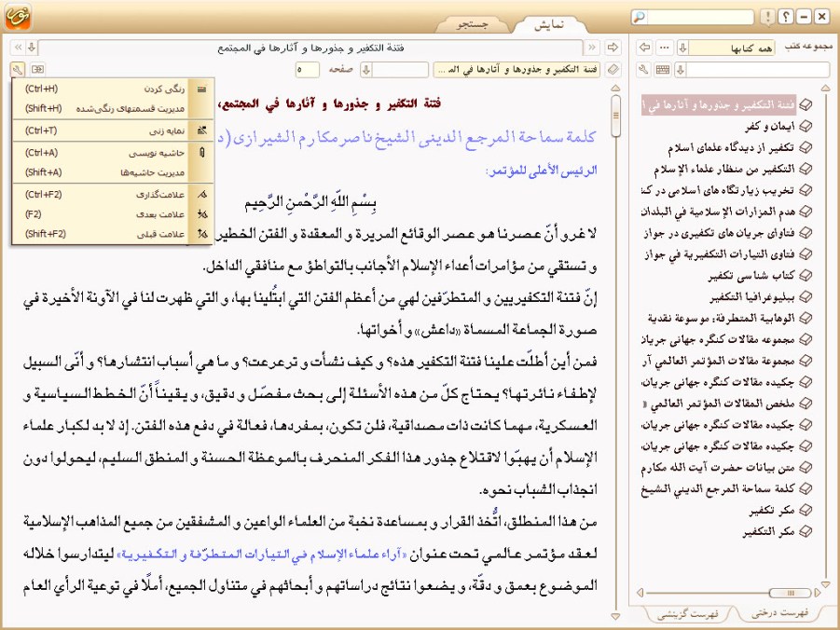Click the book icon of ایمان و کفر
840x630 pixels.
pyautogui.click(x=806, y=127)
